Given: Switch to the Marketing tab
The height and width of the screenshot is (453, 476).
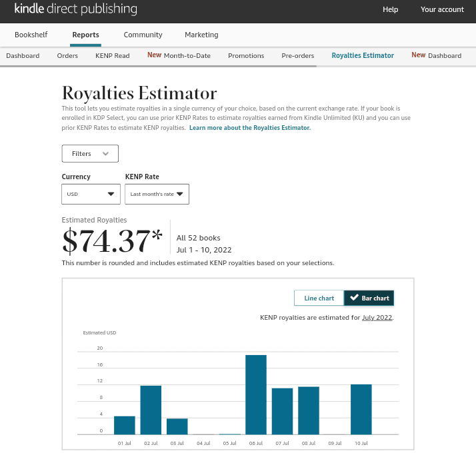Looking at the screenshot, I should tap(201, 35).
